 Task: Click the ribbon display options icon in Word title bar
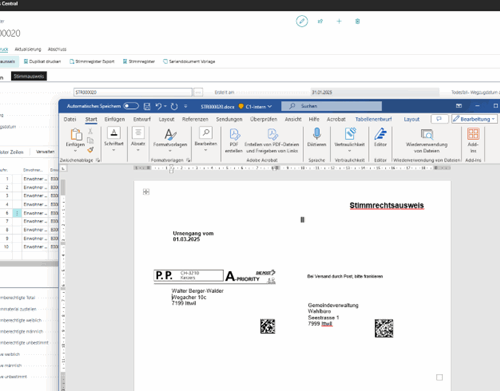459,106
